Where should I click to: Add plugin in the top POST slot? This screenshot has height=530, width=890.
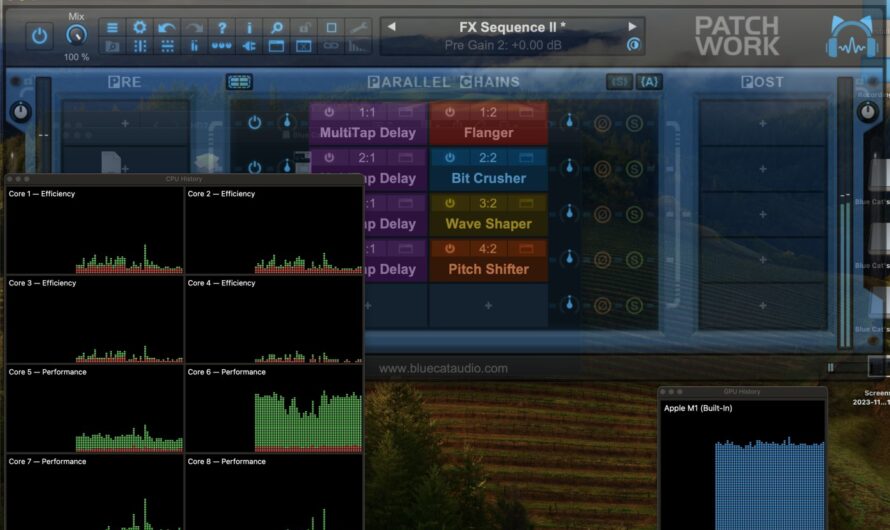762,123
